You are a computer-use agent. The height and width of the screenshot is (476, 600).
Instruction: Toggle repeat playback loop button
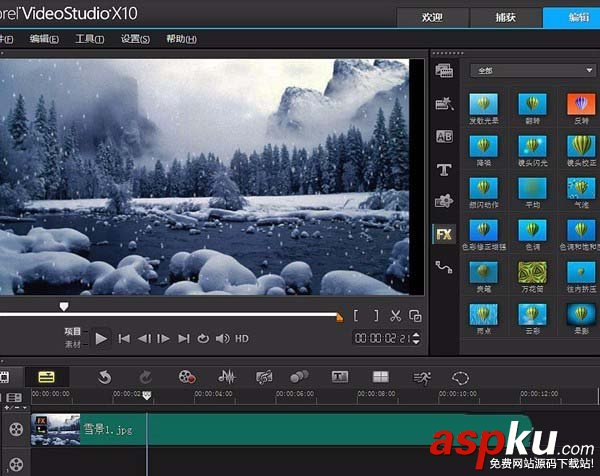(x=203, y=339)
